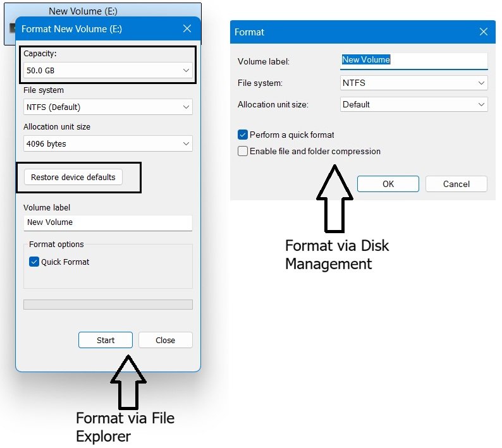Open the NTFS (Default) file system dropdown
The height and width of the screenshot is (448, 502).
point(108,107)
